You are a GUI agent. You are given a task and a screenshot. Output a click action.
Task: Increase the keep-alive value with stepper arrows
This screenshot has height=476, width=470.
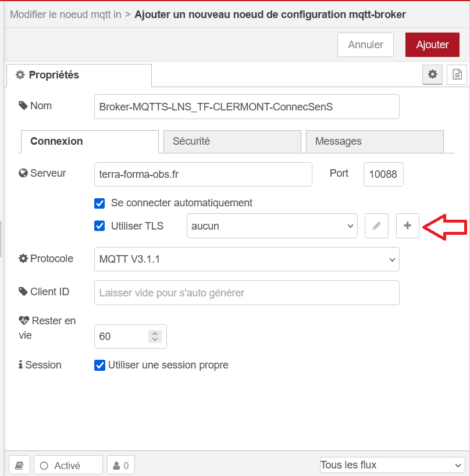tap(155, 334)
